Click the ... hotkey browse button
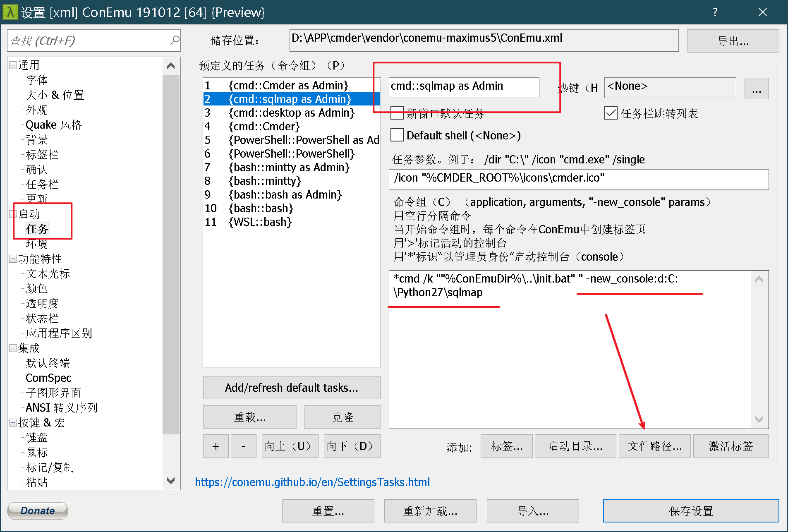 (x=757, y=88)
